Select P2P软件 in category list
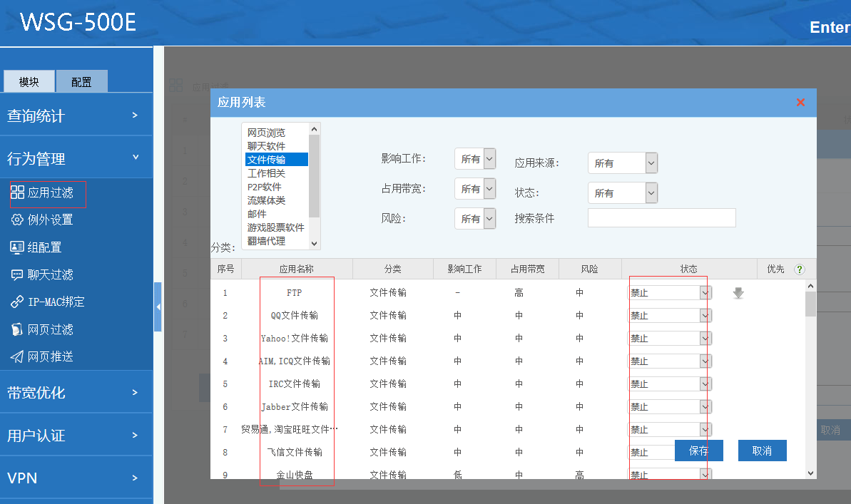The height and width of the screenshot is (504, 851). 265,187
